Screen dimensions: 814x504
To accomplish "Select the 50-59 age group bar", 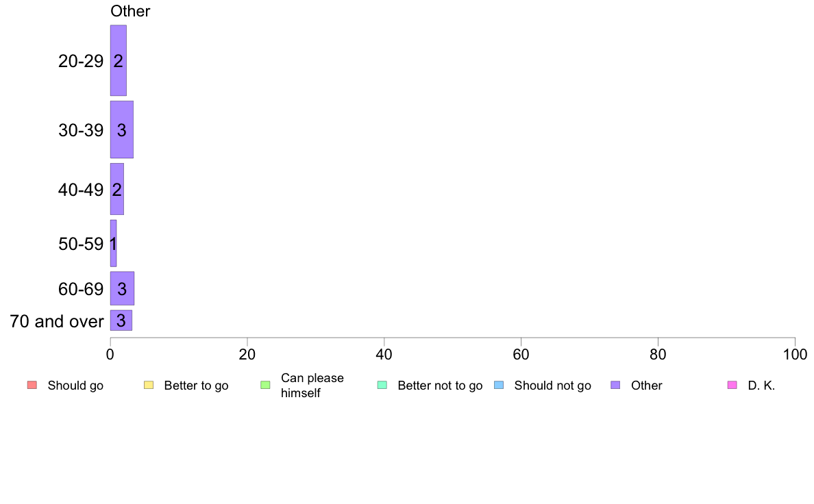I will tap(113, 243).
